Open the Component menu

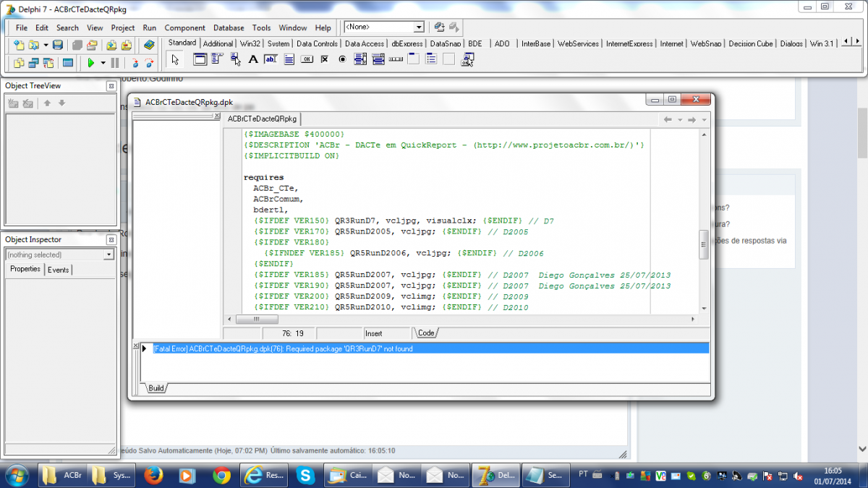(x=184, y=27)
